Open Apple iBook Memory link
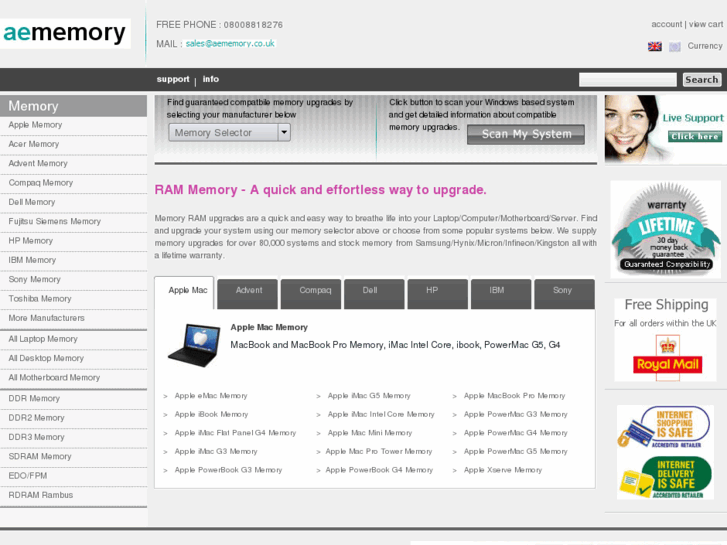 pos(211,415)
